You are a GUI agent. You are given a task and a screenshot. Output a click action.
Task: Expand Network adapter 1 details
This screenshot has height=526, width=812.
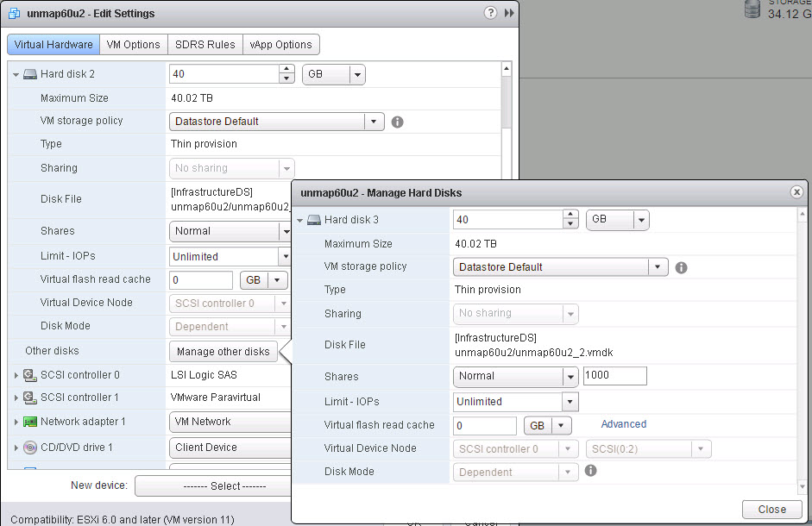(x=16, y=422)
